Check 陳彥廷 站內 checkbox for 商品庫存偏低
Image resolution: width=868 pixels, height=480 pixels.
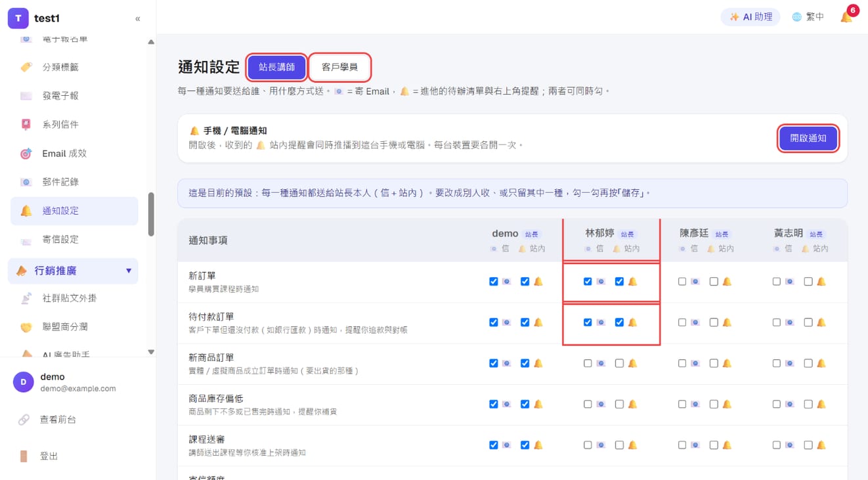[714, 404]
